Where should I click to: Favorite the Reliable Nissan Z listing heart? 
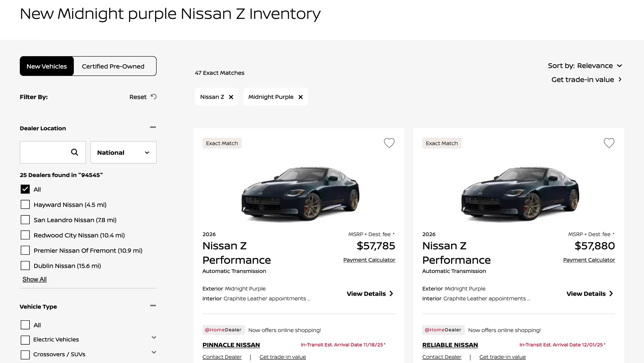click(609, 143)
